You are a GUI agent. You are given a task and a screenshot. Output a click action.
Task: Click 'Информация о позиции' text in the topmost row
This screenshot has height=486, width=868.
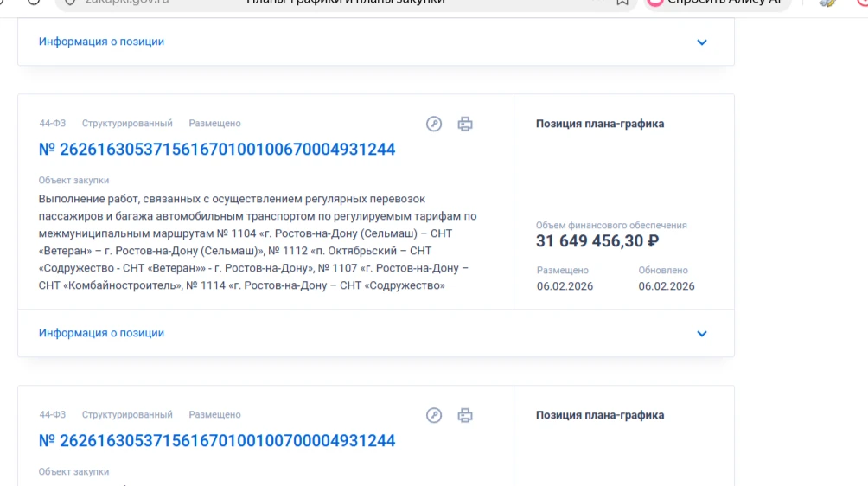(101, 42)
